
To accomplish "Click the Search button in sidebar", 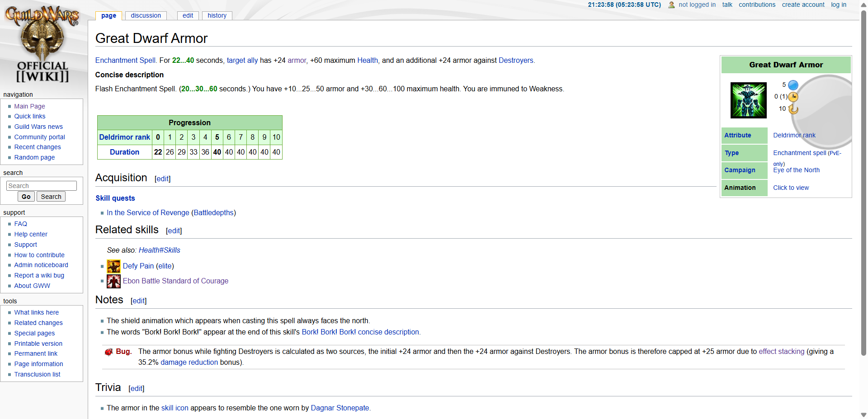I will pos(51,197).
